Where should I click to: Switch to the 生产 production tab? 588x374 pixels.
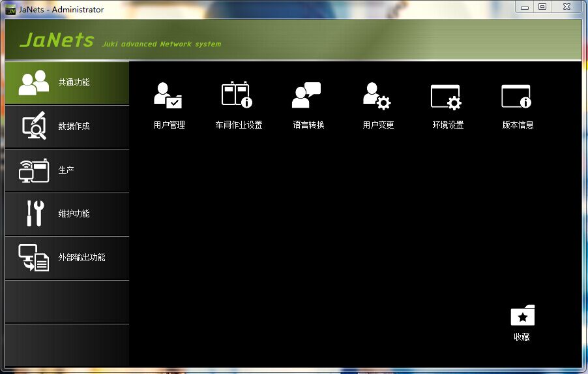67,171
